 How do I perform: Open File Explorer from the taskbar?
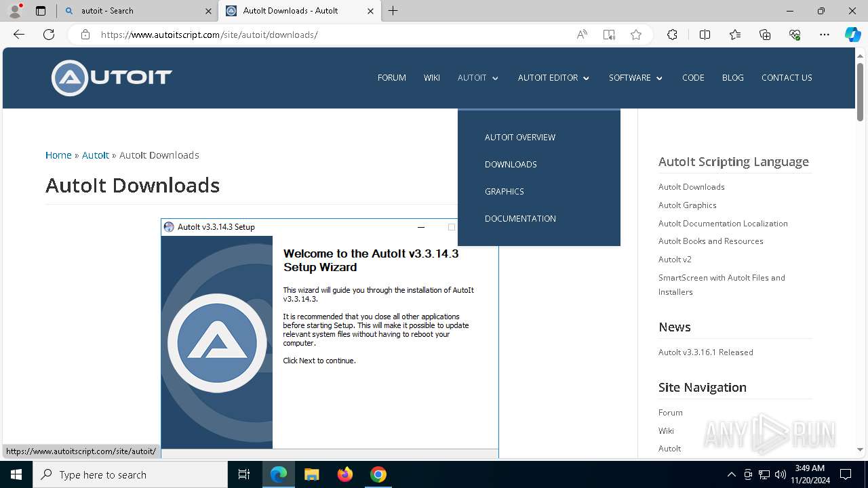[311, 474]
